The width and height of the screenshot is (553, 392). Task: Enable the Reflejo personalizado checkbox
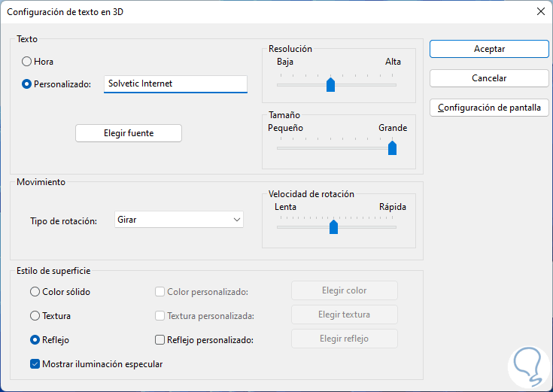(160, 340)
